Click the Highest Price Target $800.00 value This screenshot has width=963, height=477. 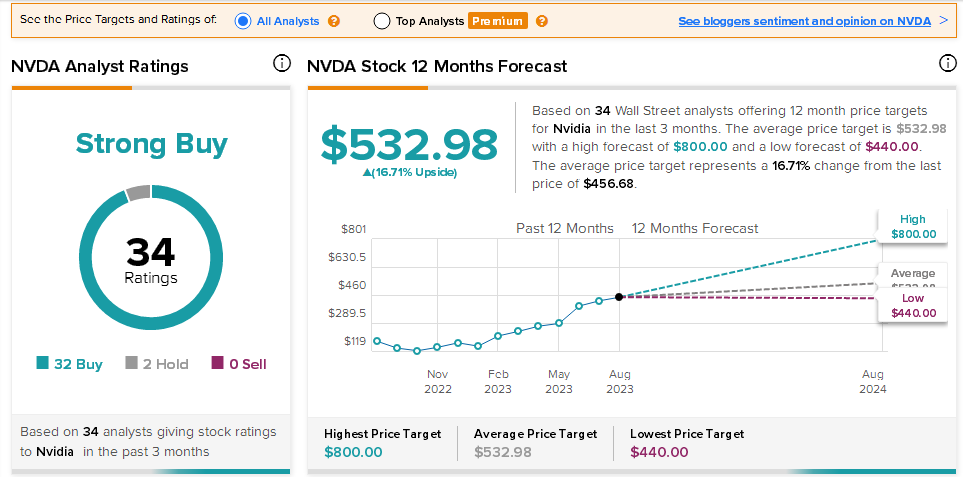[353, 452]
